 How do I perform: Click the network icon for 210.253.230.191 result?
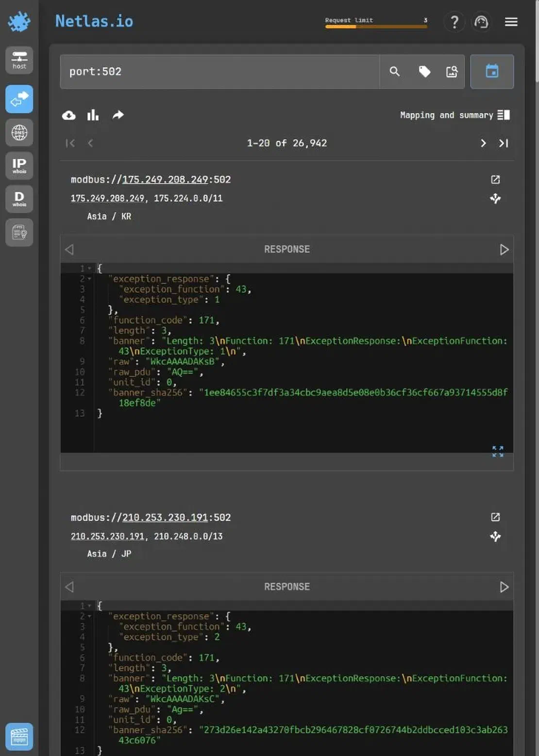pyautogui.click(x=495, y=537)
